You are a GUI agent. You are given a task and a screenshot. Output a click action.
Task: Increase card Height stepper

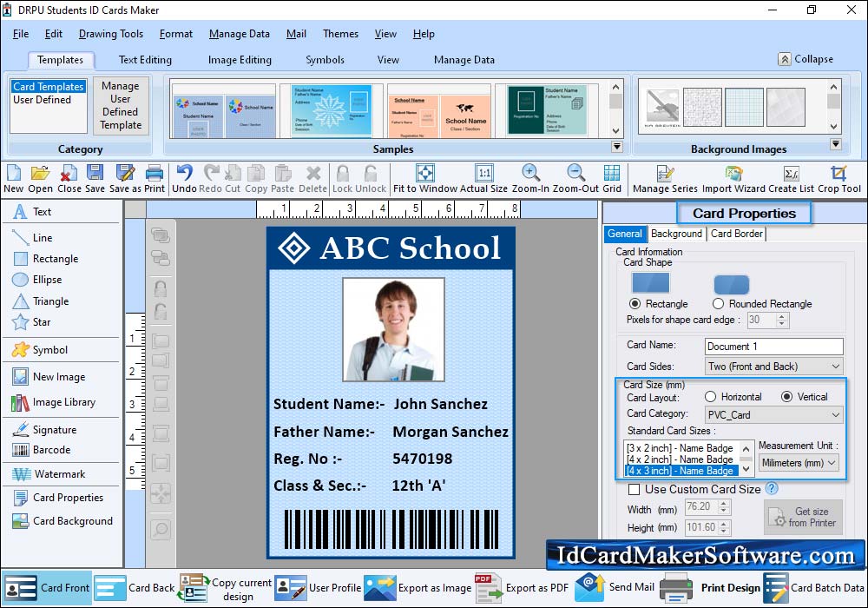click(724, 524)
